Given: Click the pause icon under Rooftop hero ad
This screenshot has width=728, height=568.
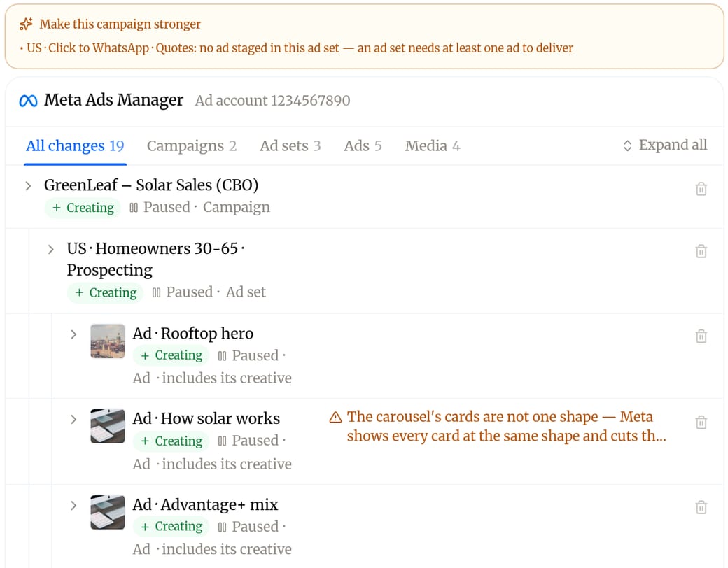Looking at the screenshot, I should pos(223,356).
